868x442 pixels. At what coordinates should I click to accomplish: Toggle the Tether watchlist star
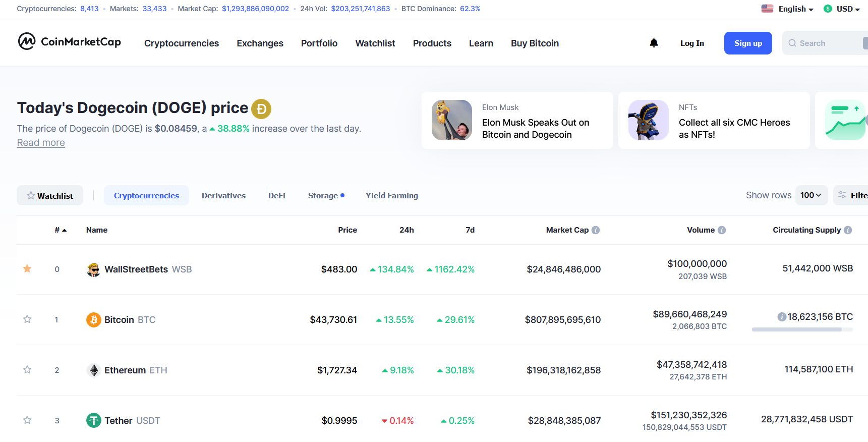tap(27, 420)
